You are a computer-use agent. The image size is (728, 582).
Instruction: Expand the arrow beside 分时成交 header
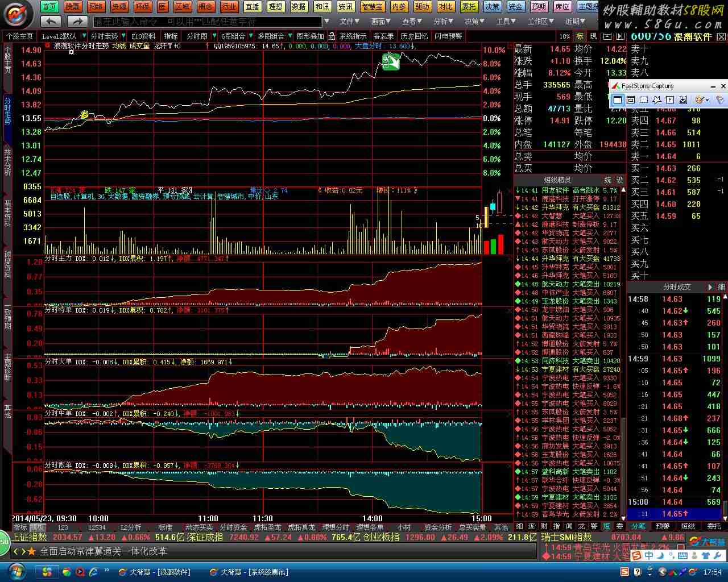point(710,287)
